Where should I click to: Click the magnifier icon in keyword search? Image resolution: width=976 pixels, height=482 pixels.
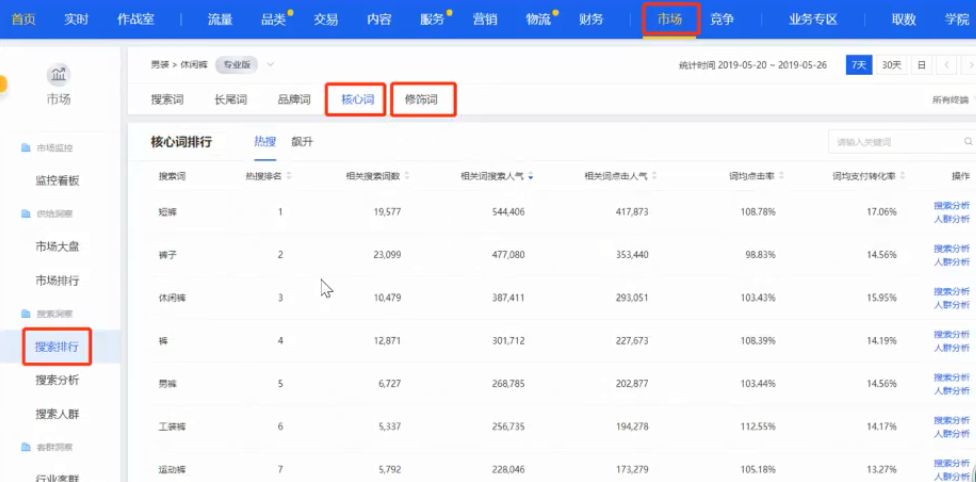968,141
